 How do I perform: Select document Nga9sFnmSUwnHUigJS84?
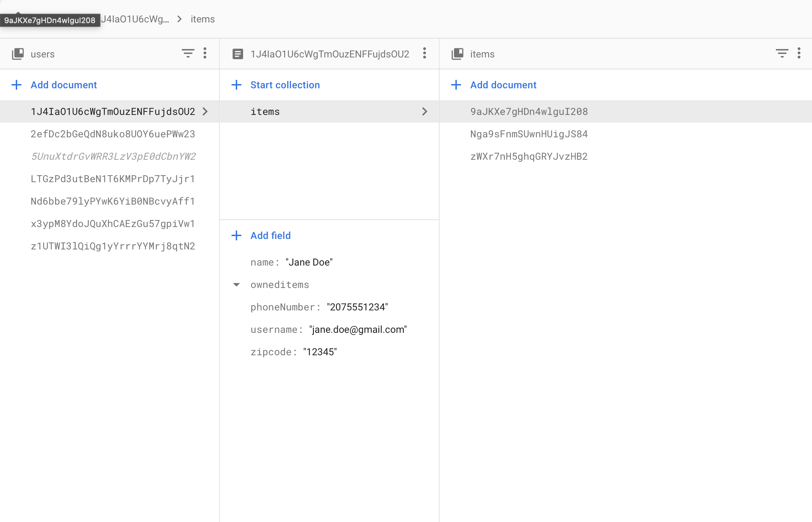(x=529, y=134)
